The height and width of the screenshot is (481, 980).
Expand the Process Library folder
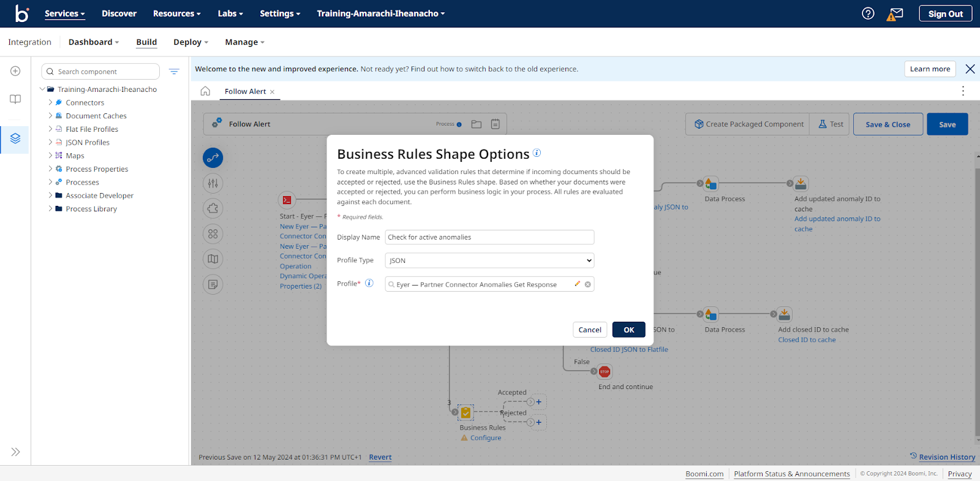tap(51, 209)
